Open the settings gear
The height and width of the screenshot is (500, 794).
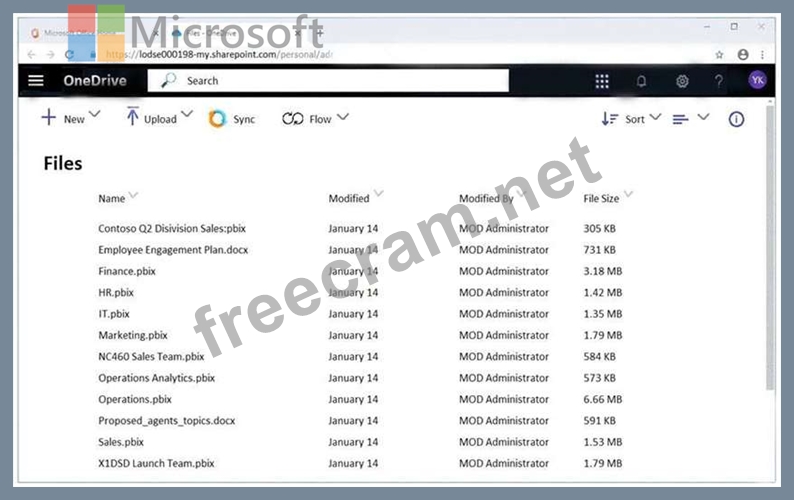682,81
